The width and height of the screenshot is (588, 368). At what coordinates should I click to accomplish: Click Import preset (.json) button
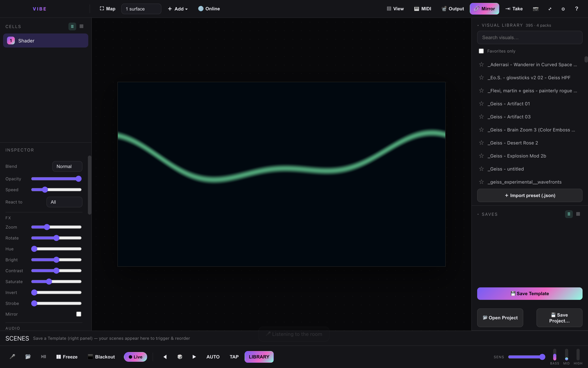pos(530,195)
